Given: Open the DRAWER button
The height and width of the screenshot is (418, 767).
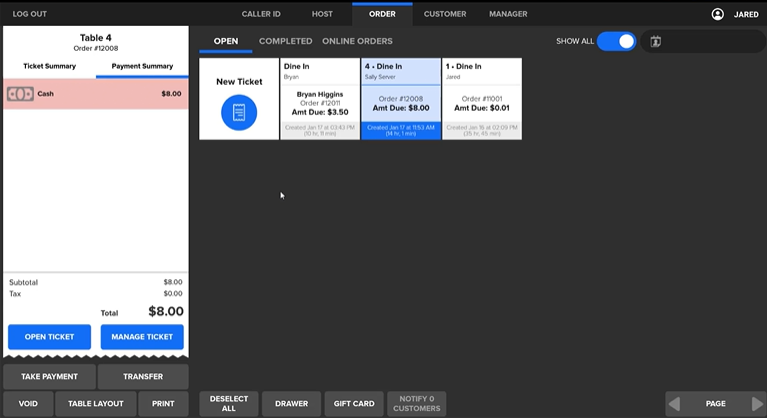Looking at the screenshot, I should click(292, 404).
